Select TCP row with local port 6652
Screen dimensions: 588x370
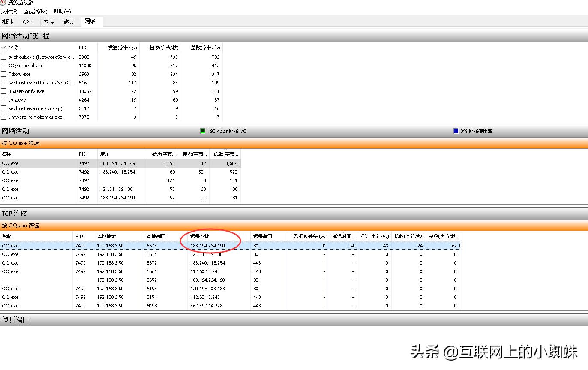[x=230, y=280]
